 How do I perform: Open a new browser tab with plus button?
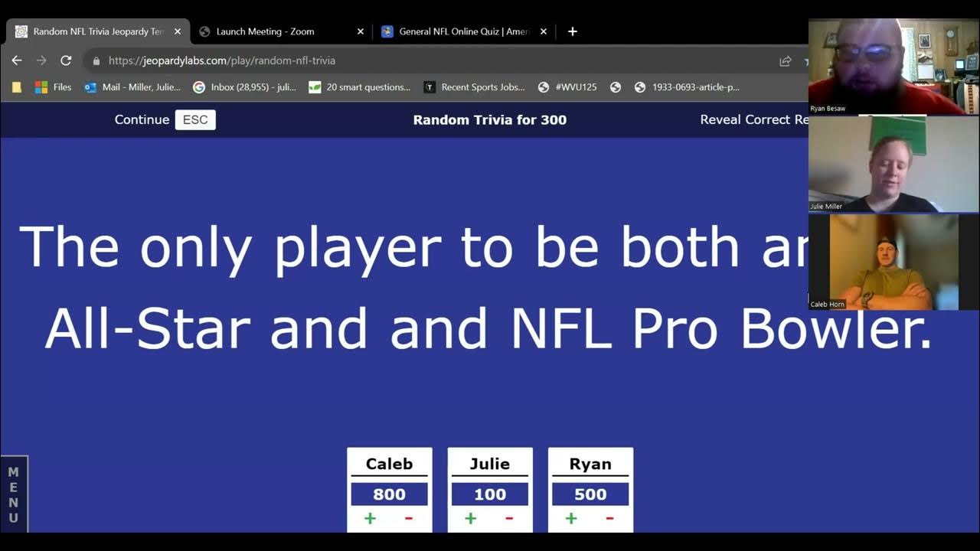click(572, 31)
